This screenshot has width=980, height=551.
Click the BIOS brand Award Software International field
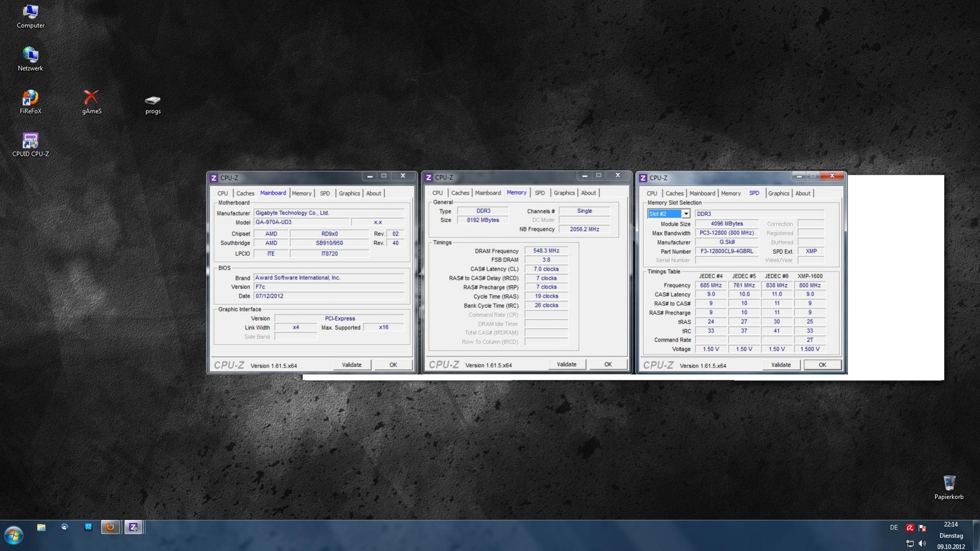pyautogui.click(x=329, y=278)
